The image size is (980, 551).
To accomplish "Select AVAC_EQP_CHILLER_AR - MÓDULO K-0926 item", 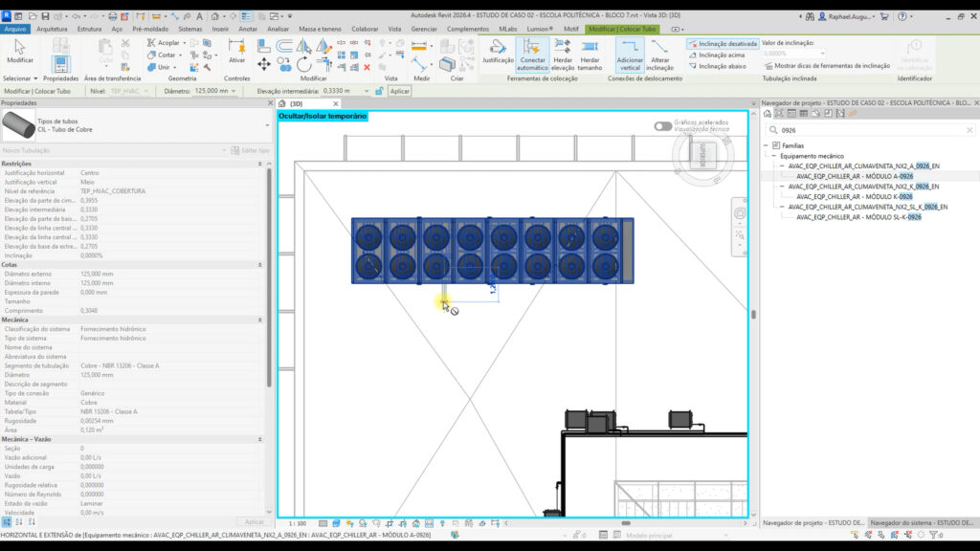I will 855,197.
